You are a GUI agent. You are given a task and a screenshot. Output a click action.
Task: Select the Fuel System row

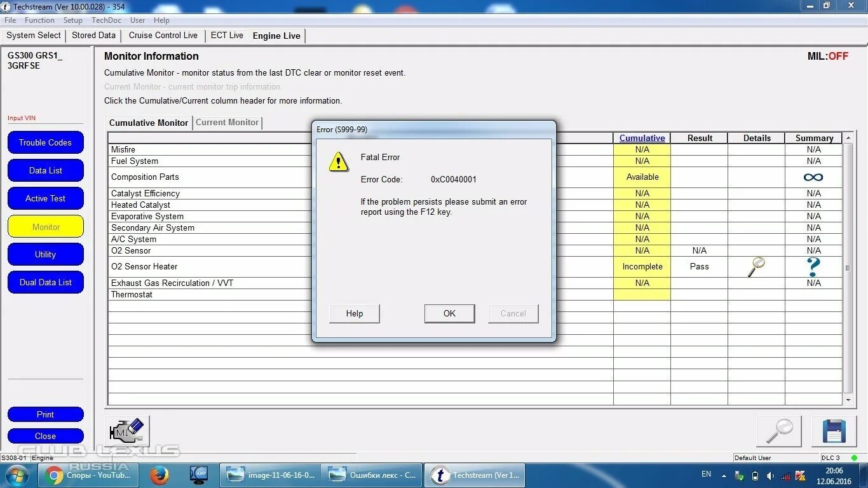point(475,161)
